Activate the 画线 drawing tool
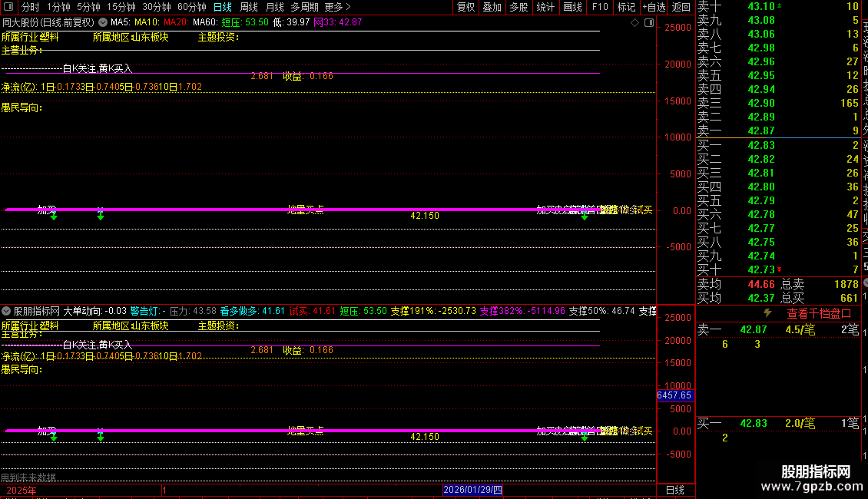 572,7
